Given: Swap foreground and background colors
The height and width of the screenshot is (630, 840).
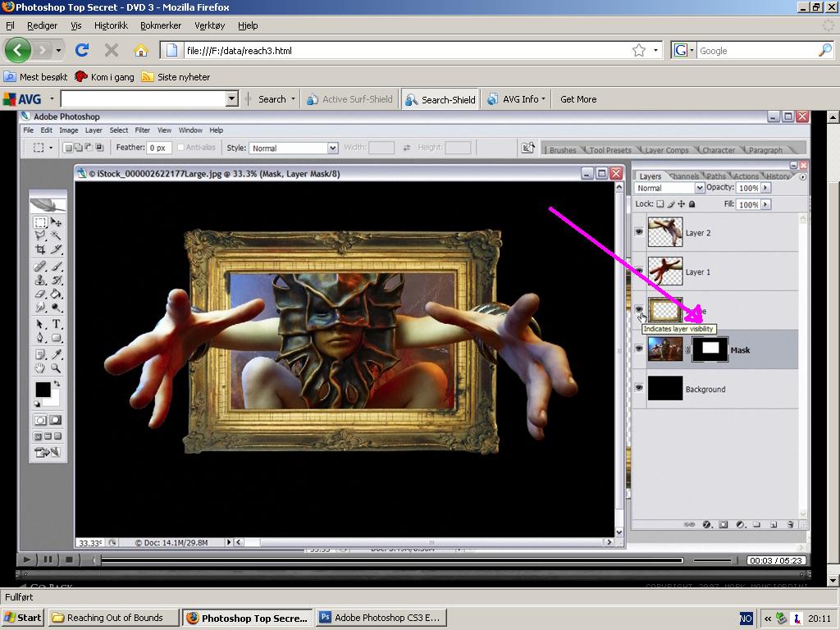Looking at the screenshot, I should click(x=57, y=384).
